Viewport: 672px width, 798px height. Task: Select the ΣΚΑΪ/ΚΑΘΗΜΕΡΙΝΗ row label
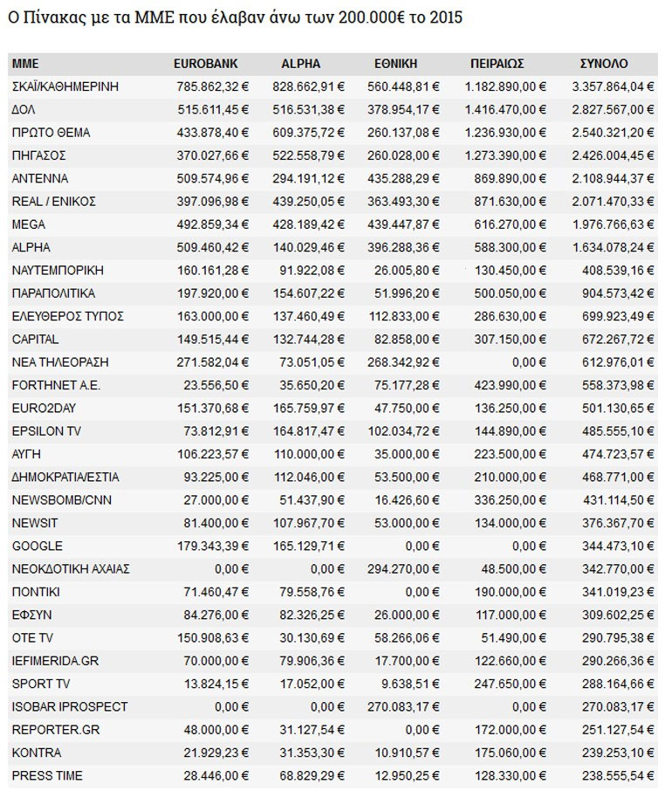[x=65, y=87]
